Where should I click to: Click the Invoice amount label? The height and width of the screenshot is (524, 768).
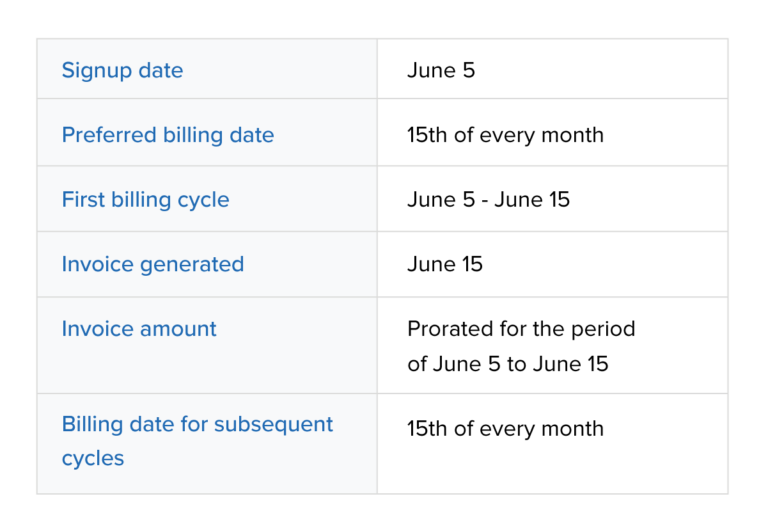138,329
